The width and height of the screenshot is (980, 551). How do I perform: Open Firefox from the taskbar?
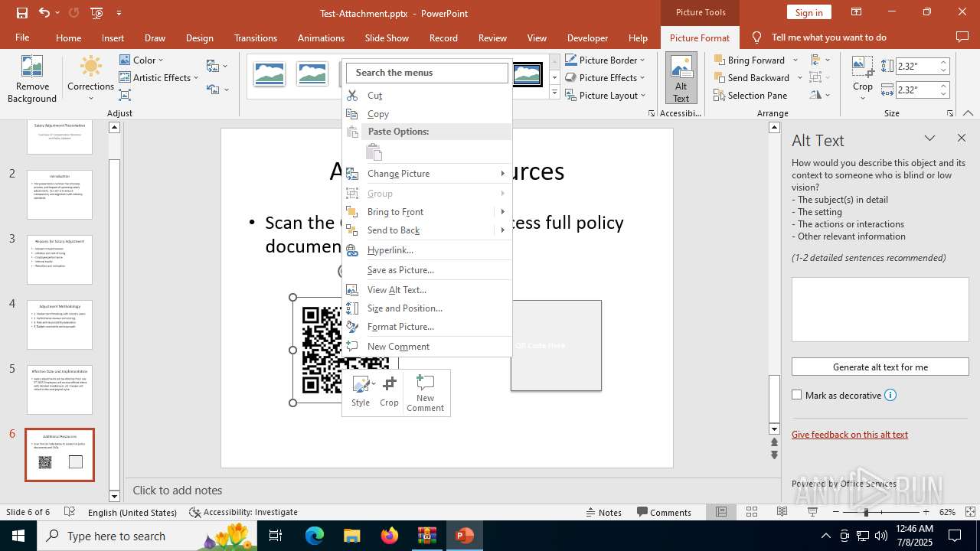tap(390, 536)
